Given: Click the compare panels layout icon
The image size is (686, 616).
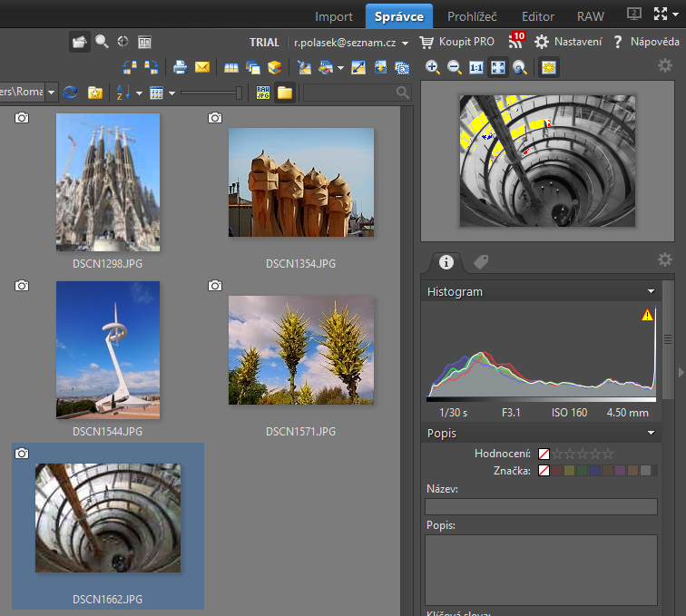Looking at the screenshot, I should coord(145,42).
